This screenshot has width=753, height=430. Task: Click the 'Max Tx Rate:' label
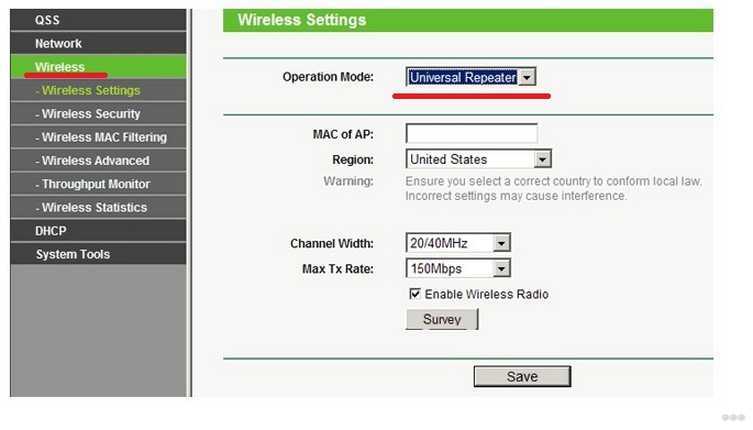click(338, 269)
